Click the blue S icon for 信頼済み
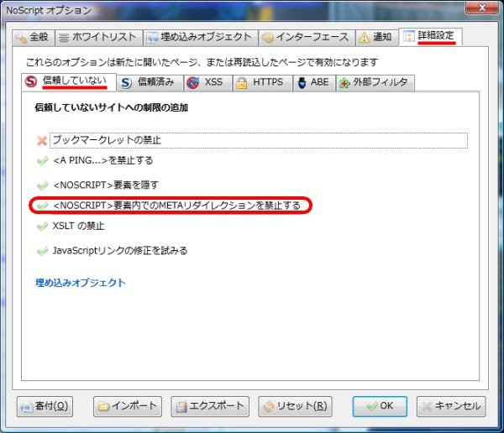The image size is (504, 433). tap(126, 83)
